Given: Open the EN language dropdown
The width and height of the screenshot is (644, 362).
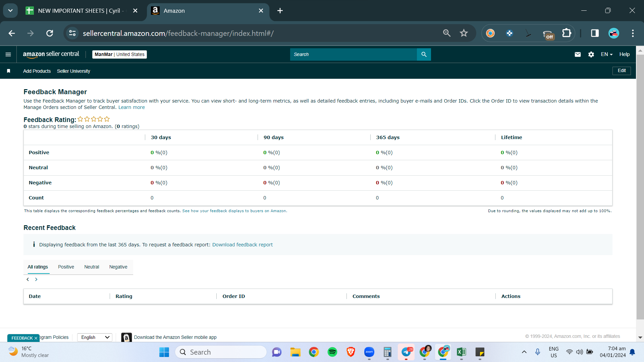Looking at the screenshot, I should pos(607,54).
